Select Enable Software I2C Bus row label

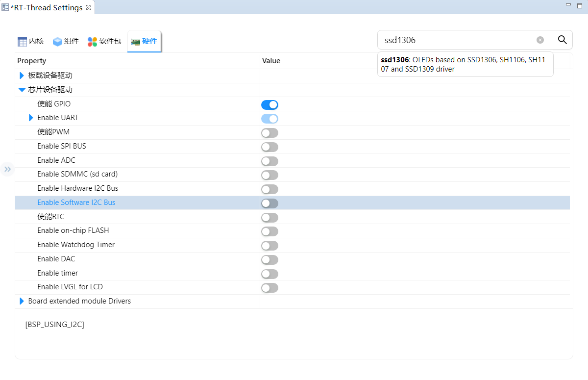click(x=76, y=203)
